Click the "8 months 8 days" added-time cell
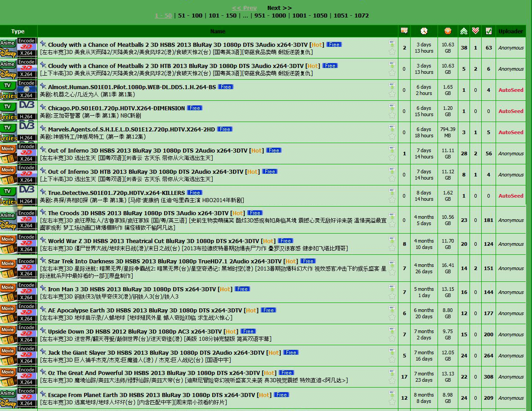This screenshot has width=532, height=411. pos(424,398)
